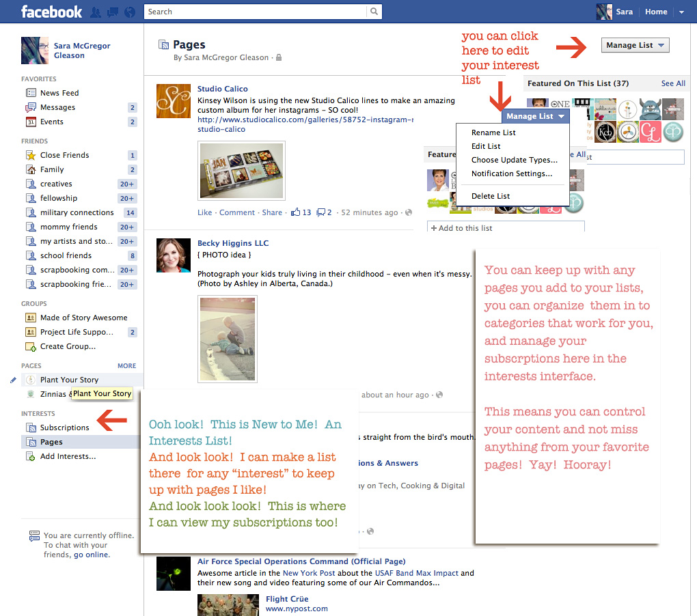Open the Studio Calico album photo thumbnail
The image size is (697, 616).
[241, 171]
